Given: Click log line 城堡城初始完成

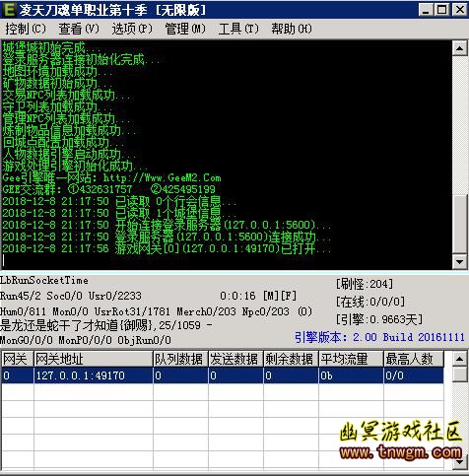Looking at the screenshot, I should [x=51, y=48].
